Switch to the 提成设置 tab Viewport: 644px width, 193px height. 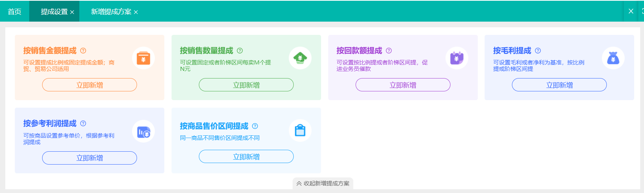(x=54, y=12)
